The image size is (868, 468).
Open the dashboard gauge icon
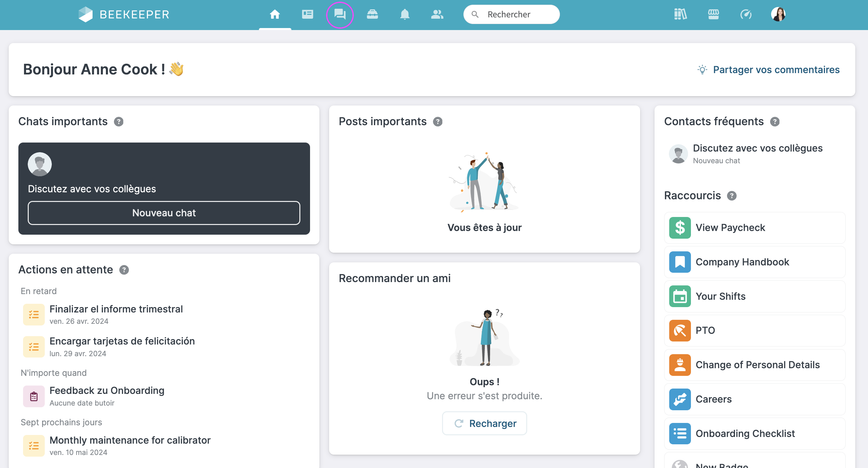[x=746, y=14]
